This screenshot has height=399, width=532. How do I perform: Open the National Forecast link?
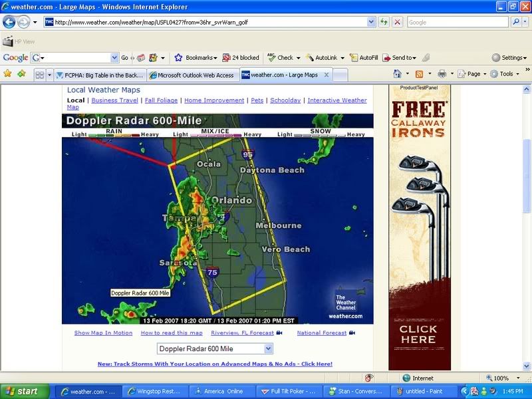click(x=322, y=333)
